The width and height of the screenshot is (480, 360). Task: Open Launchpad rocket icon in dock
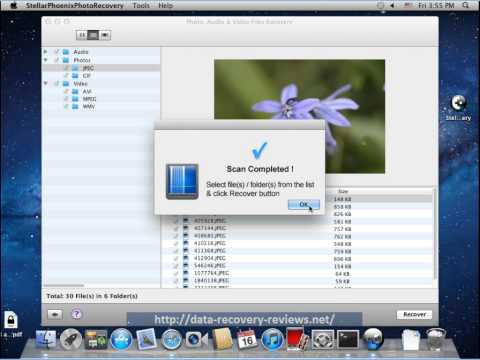click(70, 339)
